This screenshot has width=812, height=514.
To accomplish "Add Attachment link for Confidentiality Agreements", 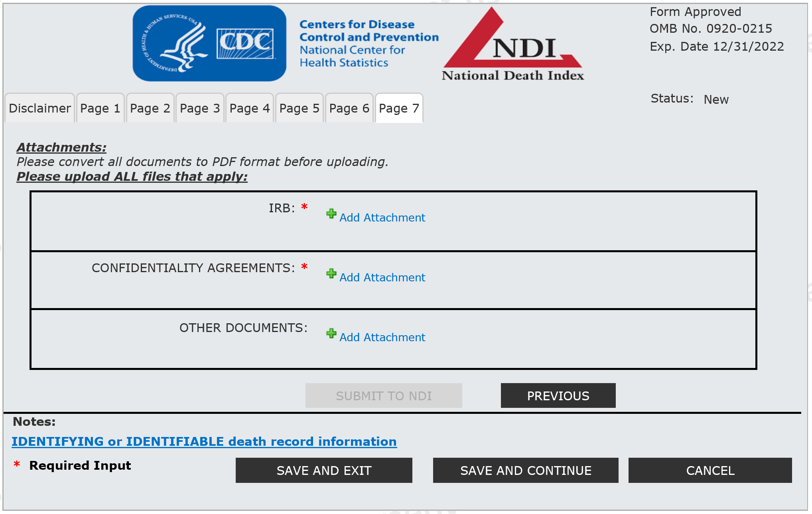I will click(x=382, y=277).
